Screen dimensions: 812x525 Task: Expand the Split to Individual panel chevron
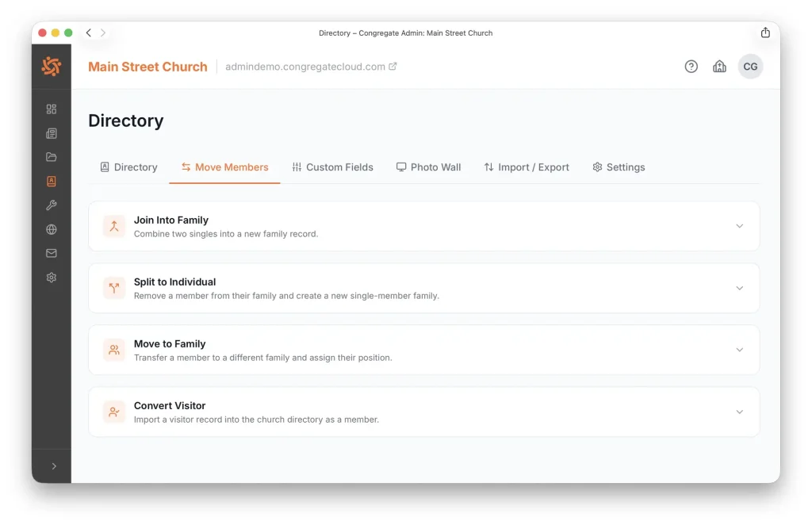(x=740, y=288)
